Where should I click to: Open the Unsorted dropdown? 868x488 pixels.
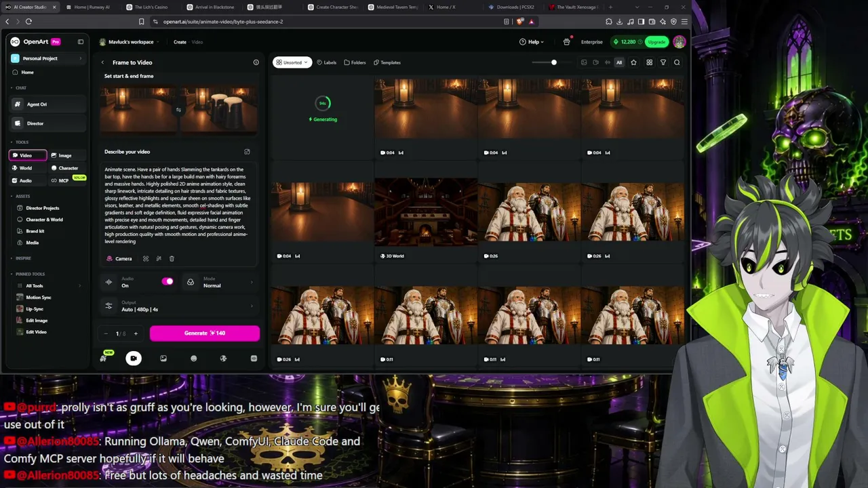pyautogui.click(x=292, y=62)
